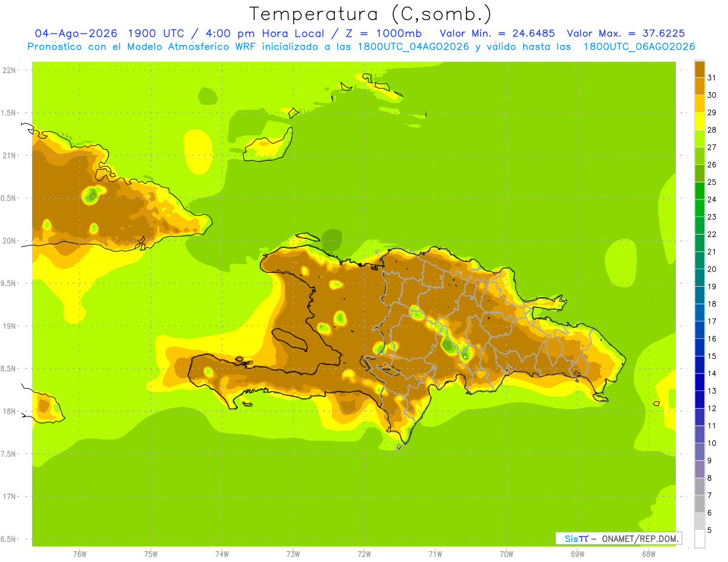Screen dimensions: 728x562
Task: Pick the yellow-orange swatch between 29 and 30
Action: pos(699,104)
